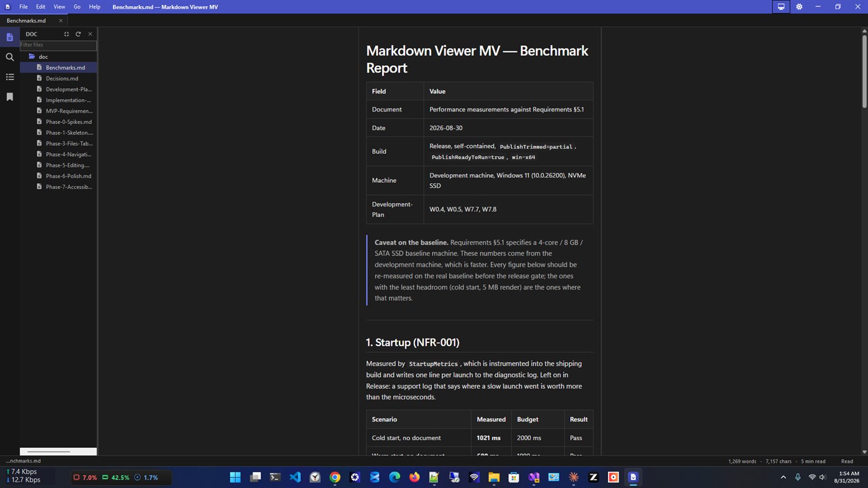Toggle the monitor display mode icon in title bar
This screenshot has height=488, width=868.
coord(781,7)
